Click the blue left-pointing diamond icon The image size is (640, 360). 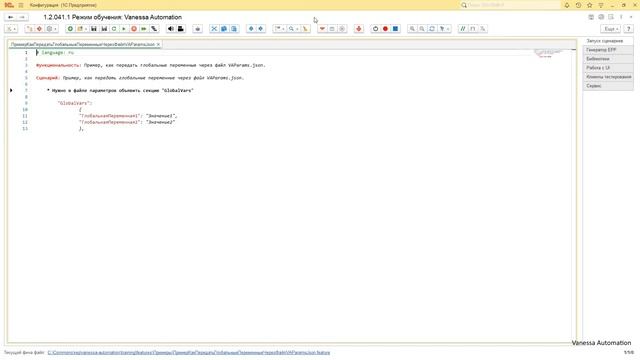(x=251, y=29)
